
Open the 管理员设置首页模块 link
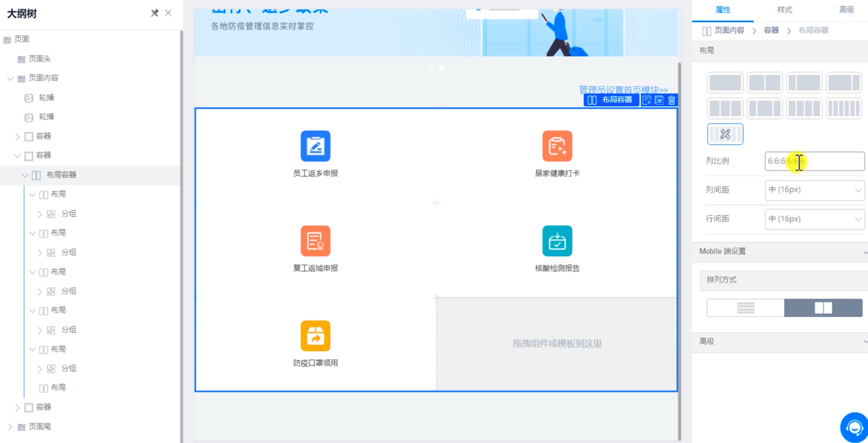[x=623, y=90]
